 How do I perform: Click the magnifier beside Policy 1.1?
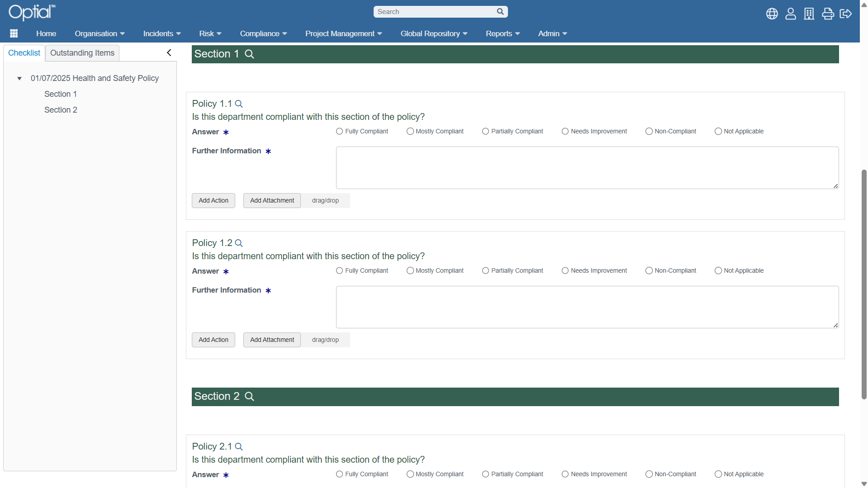(x=239, y=104)
